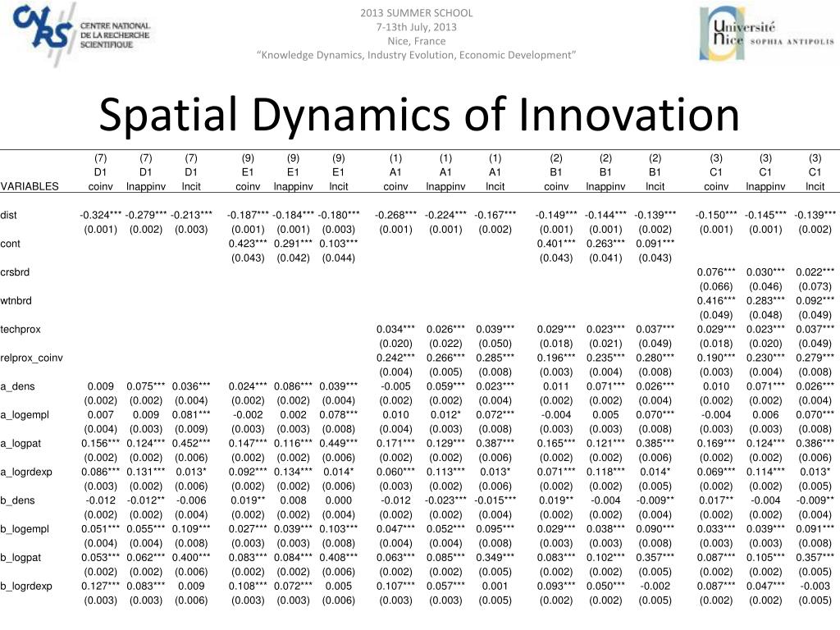Viewport: 840px width, 630px height.
Task: Click the 'techprox' row label
Action: tap(21, 330)
